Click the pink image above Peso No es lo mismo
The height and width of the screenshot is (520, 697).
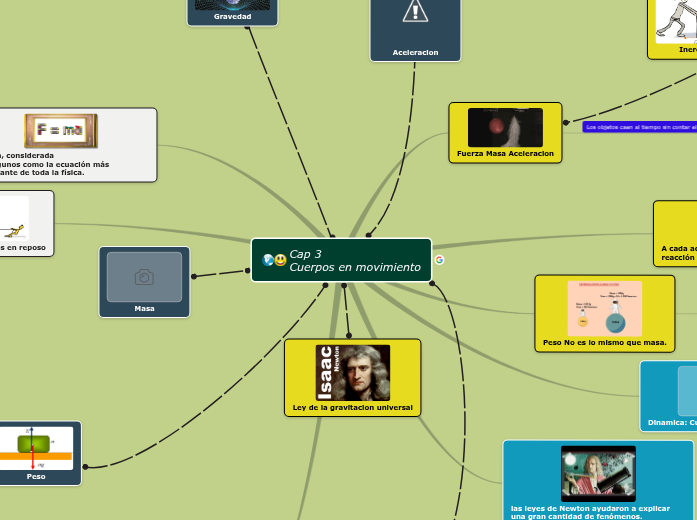coord(604,308)
